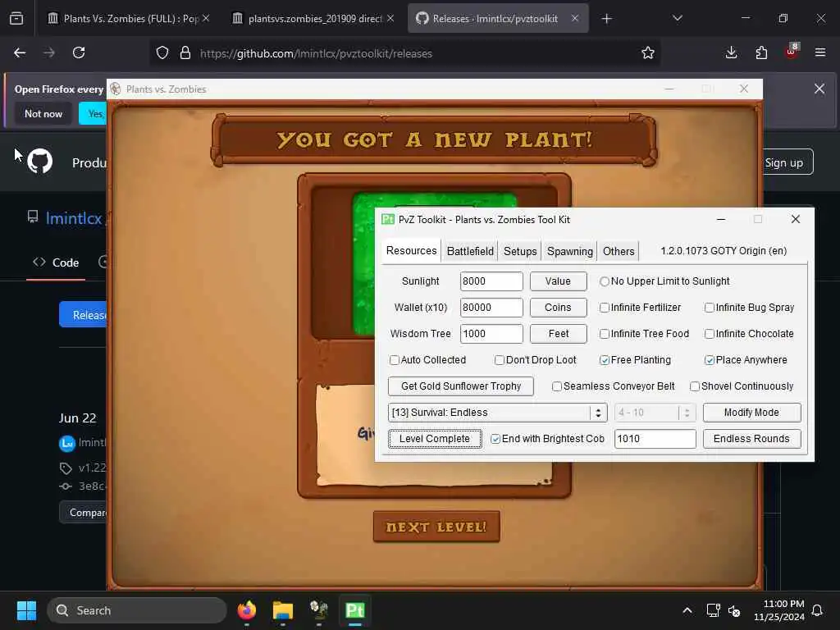
Task: Click the GitHub Octocat logo
Action: pyautogui.click(x=40, y=162)
